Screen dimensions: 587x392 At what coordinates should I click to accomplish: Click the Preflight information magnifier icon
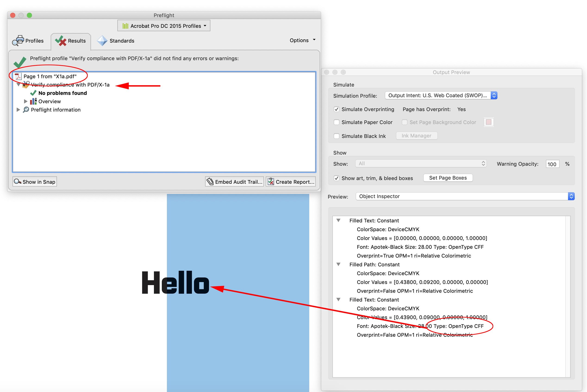tap(26, 110)
